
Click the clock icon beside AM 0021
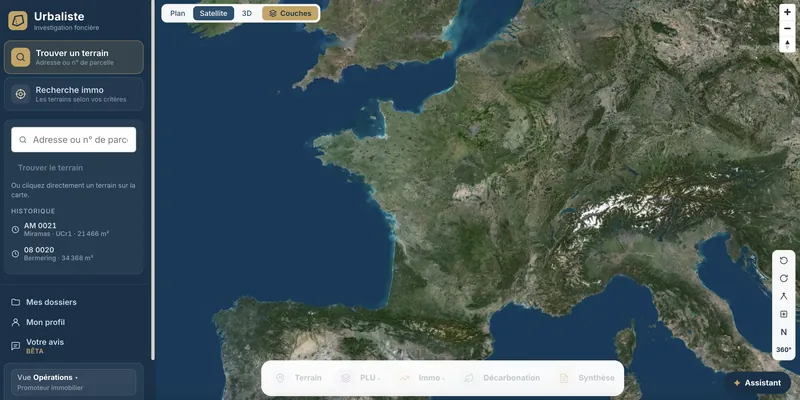point(15,230)
